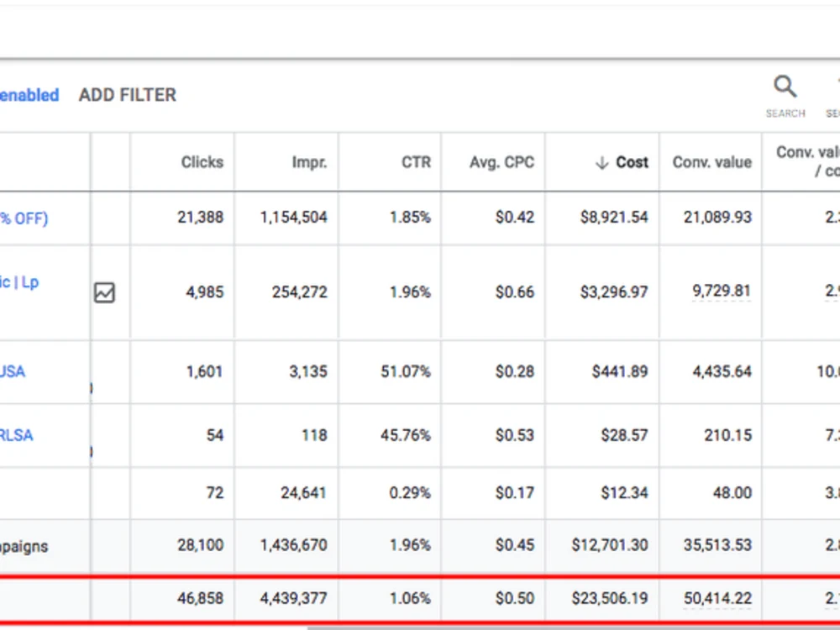Screen dimensions: 840x630
Task: Sort by Clicks column header
Action: pyautogui.click(x=202, y=162)
